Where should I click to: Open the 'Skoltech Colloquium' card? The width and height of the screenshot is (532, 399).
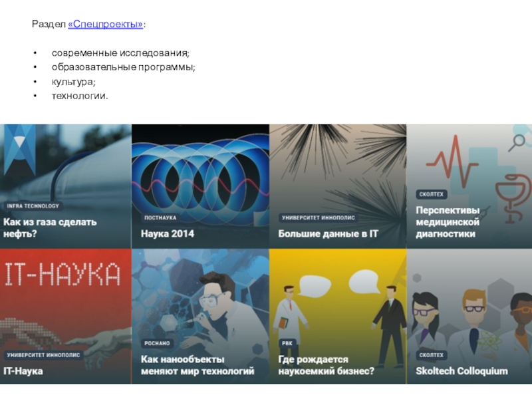point(469,317)
